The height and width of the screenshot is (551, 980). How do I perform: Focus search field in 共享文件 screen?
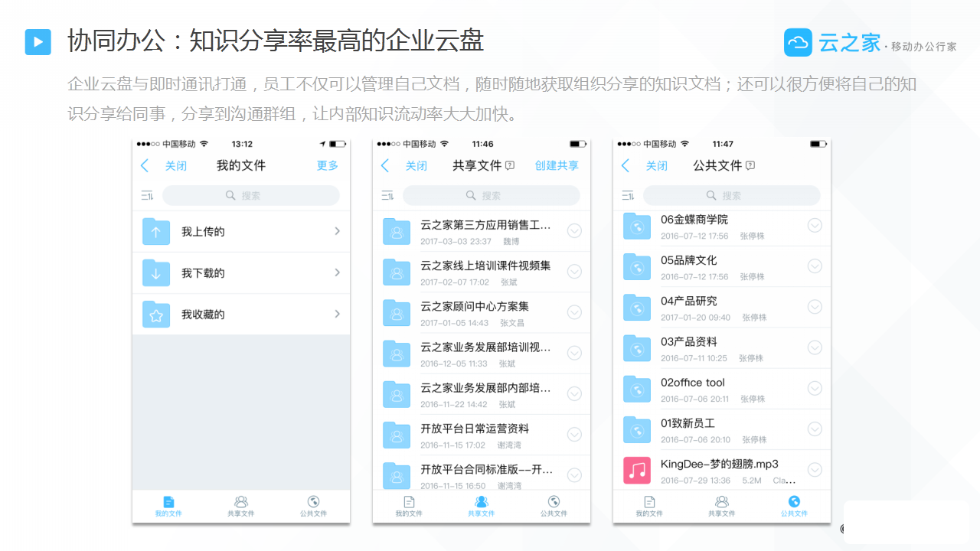(x=492, y=196)
